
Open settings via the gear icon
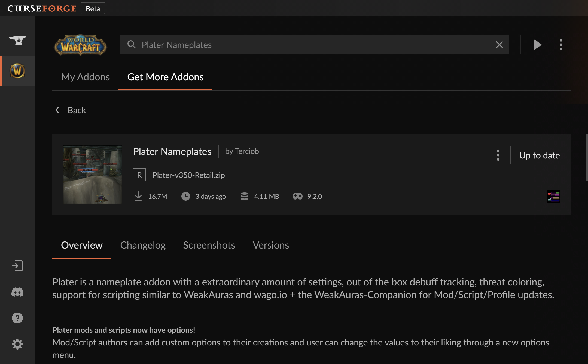pyautogui.click(x=17, y=344)
